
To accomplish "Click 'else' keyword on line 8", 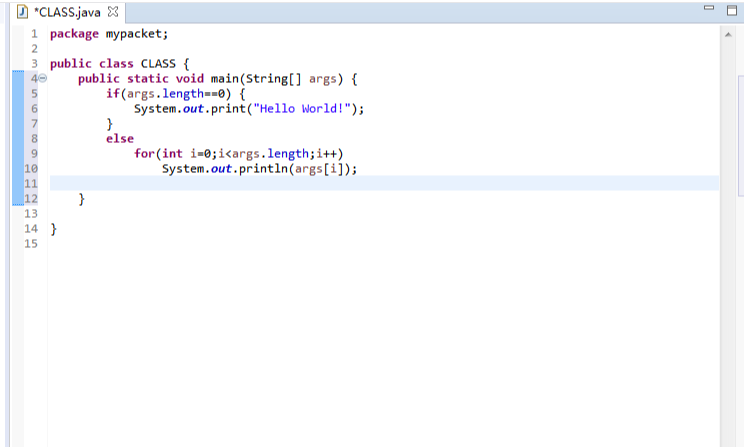I will pyautogui.click(x=120, y=139).
